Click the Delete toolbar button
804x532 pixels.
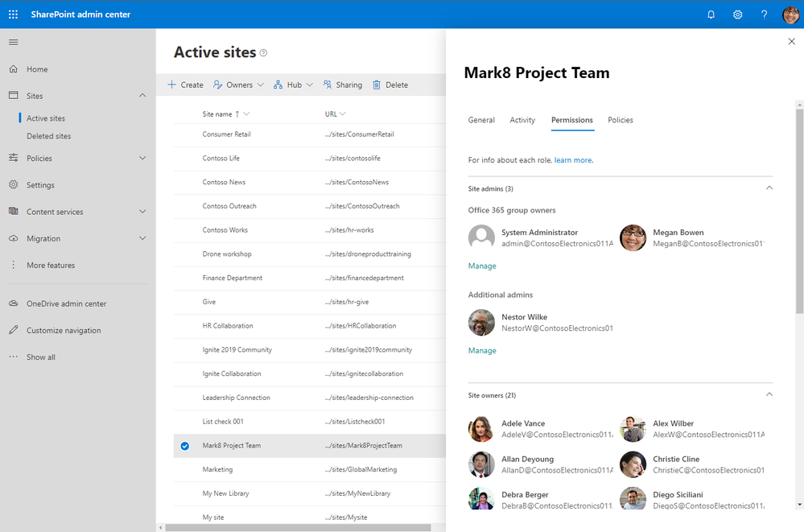[x=390, y=85]
